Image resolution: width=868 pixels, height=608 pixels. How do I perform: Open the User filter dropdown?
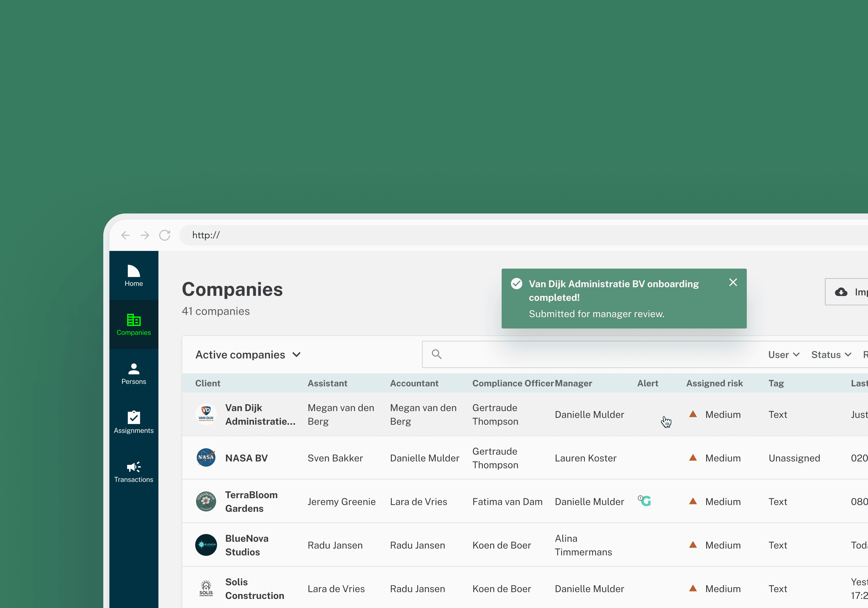[x=783, y=355]
